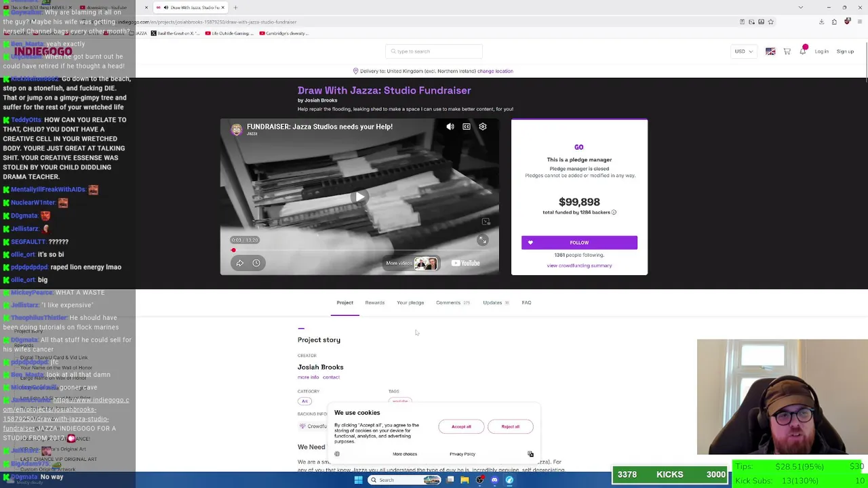The width and height of the screenshot is (868, 488).
Task: Share the YouTube video
Action: pyautogui.click(x=239, y=263)
